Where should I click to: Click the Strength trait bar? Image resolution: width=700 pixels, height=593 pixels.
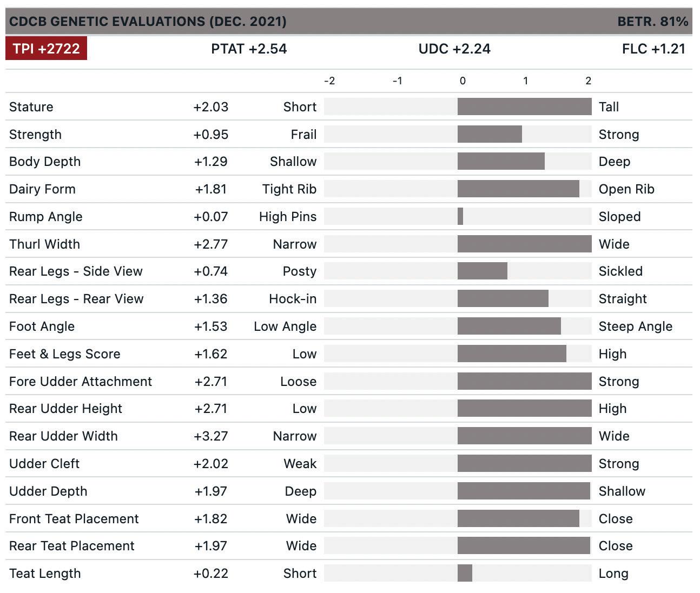coord(490,134)
